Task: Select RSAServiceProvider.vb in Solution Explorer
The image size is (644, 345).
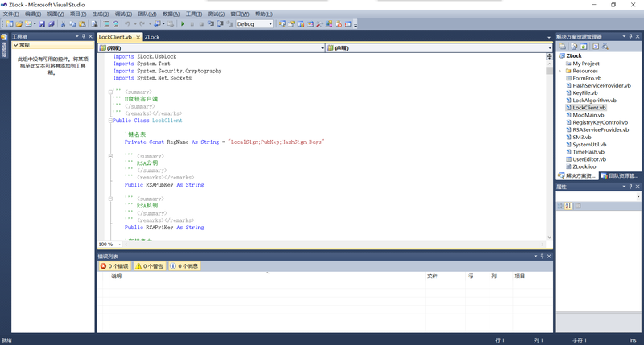Action: [x=601, y=129]
